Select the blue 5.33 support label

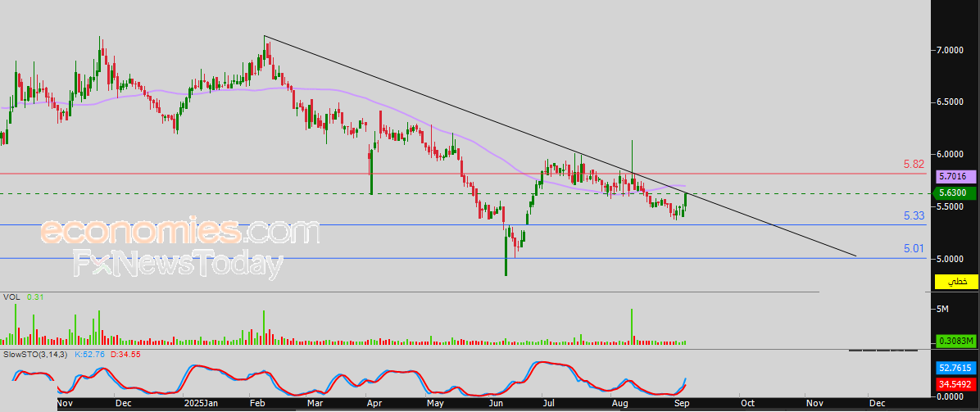(x=913, y=215)
